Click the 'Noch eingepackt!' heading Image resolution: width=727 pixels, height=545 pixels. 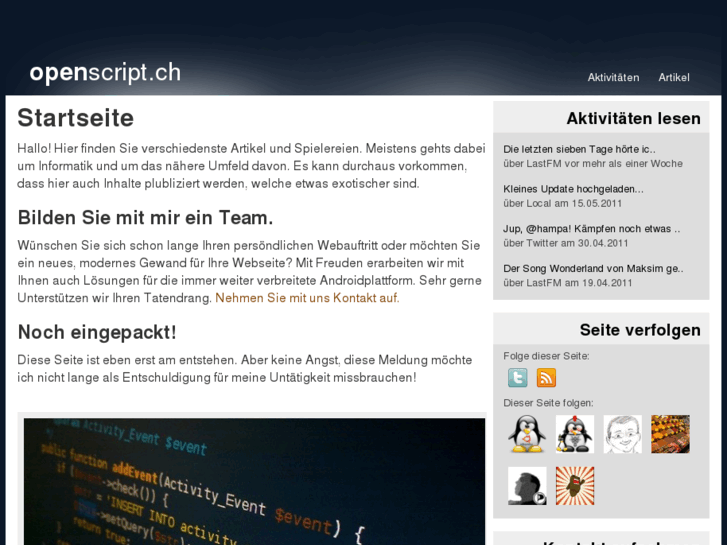point(97,332)
